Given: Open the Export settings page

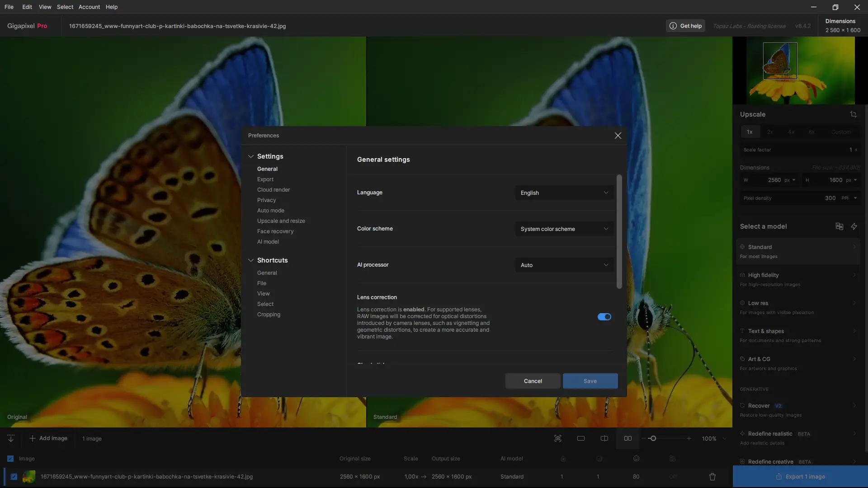Looking at the screenshot, I should coord(265,179).
